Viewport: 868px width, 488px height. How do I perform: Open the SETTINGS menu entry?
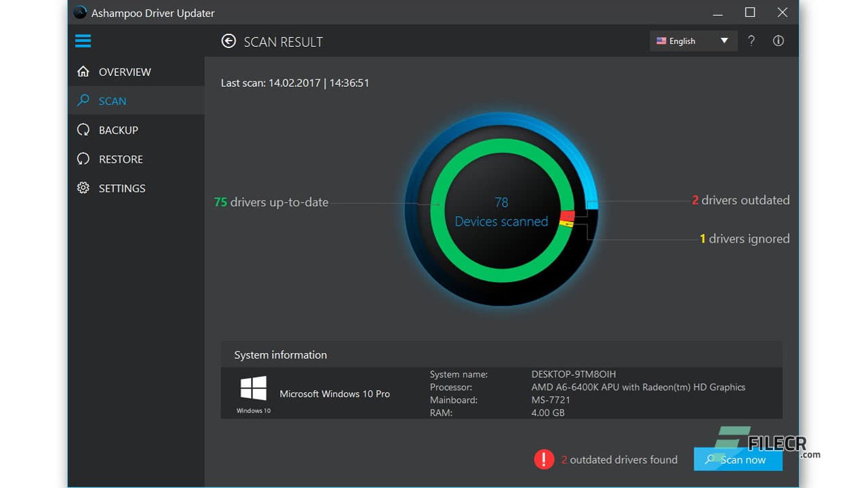(122, 188)
